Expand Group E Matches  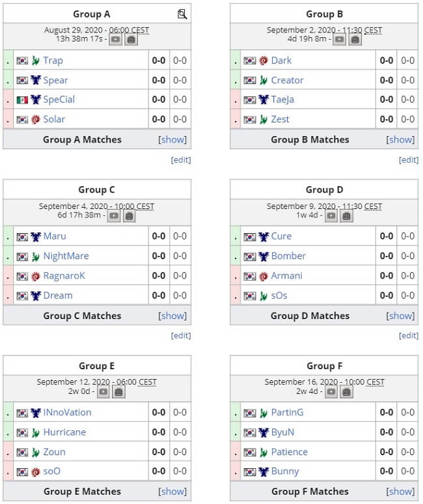172,491
